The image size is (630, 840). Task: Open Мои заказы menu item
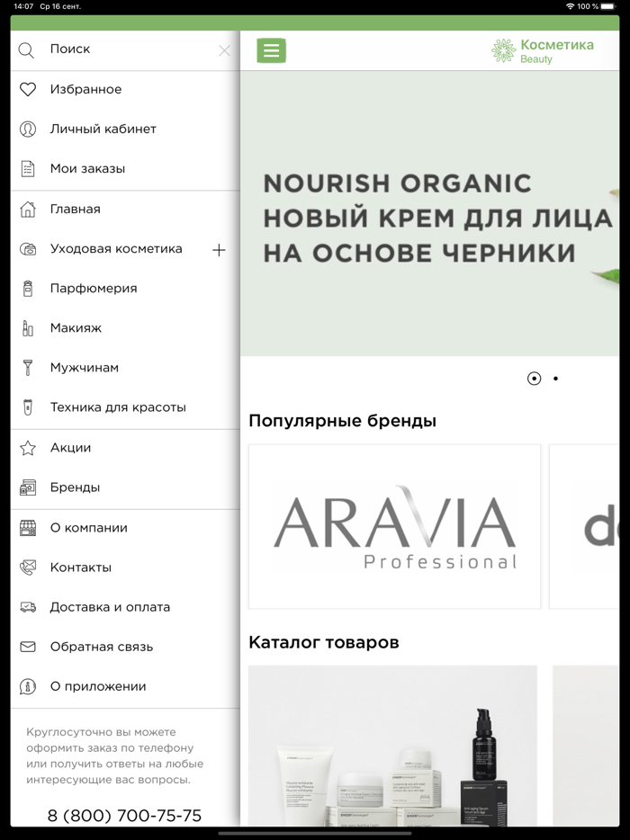[125, 169]
